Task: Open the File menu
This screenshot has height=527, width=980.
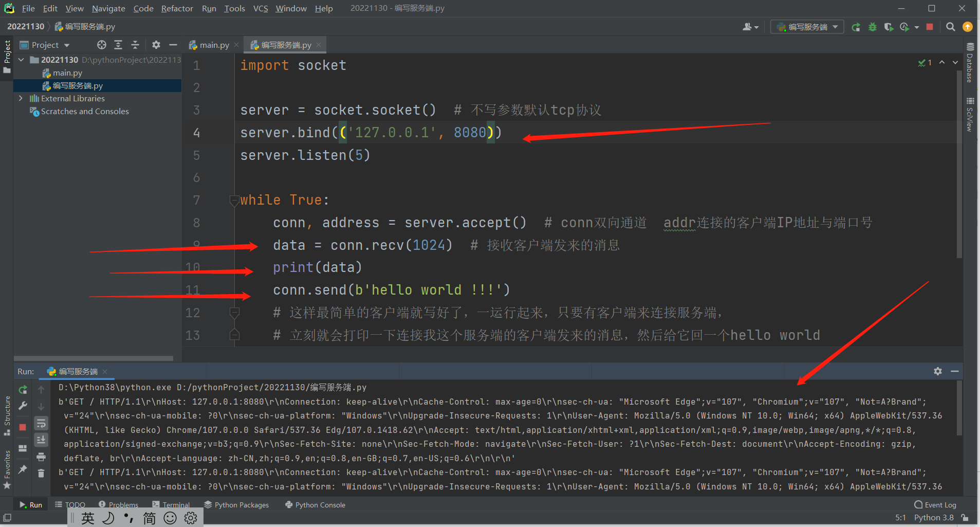Action: [28, 8]
